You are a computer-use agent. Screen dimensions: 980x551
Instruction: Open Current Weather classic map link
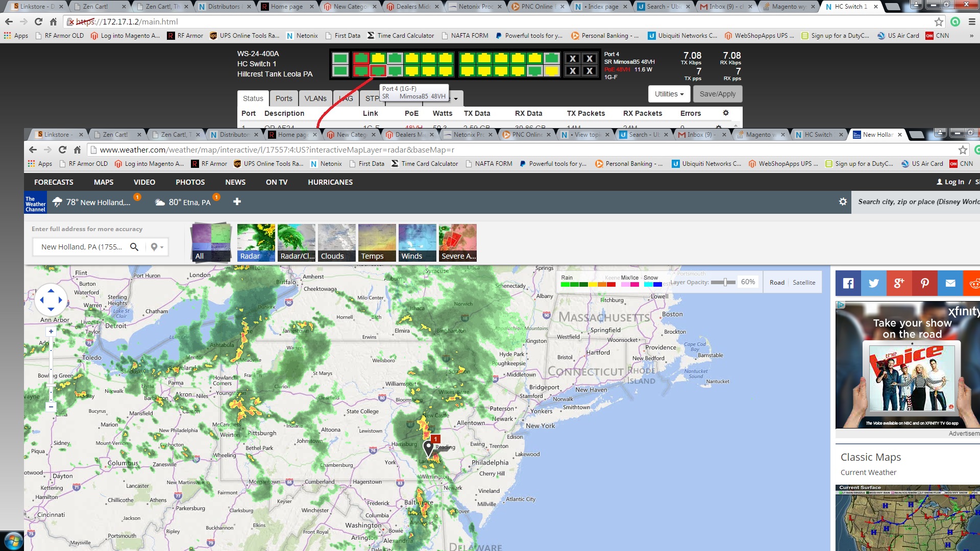coord(868,472)
